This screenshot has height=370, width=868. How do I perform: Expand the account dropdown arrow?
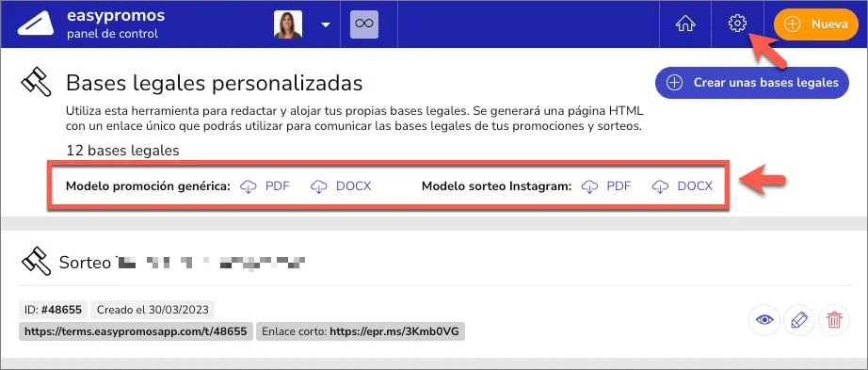326,24
